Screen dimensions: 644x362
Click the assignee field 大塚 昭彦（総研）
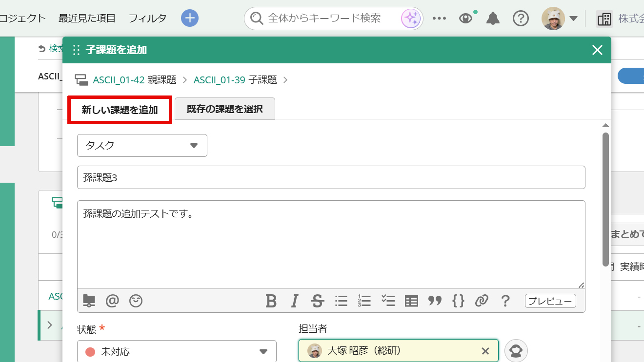pos(399,351)
